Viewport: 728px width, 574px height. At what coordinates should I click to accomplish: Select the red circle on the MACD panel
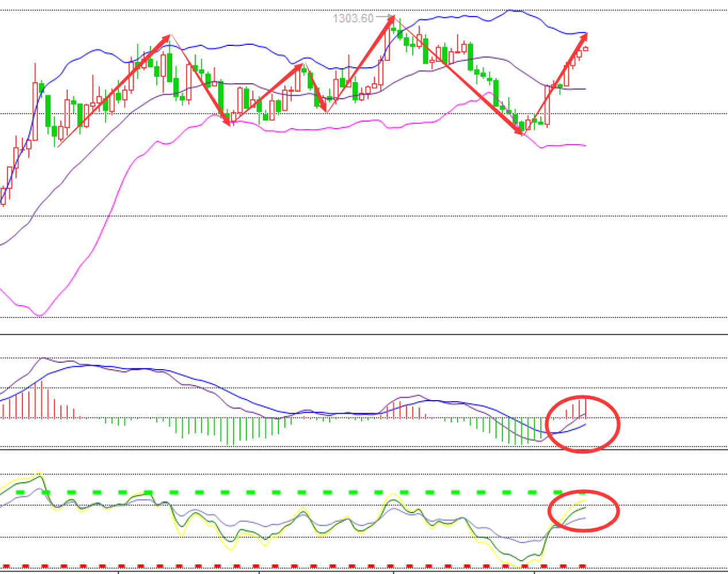pos(583,424)
